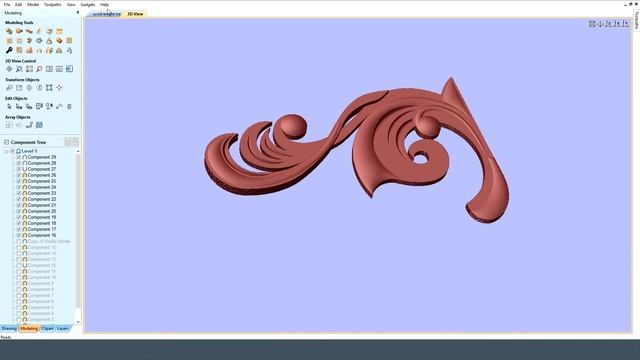
Task: Pin the Modeling side panel
Action: coord(78,13)
